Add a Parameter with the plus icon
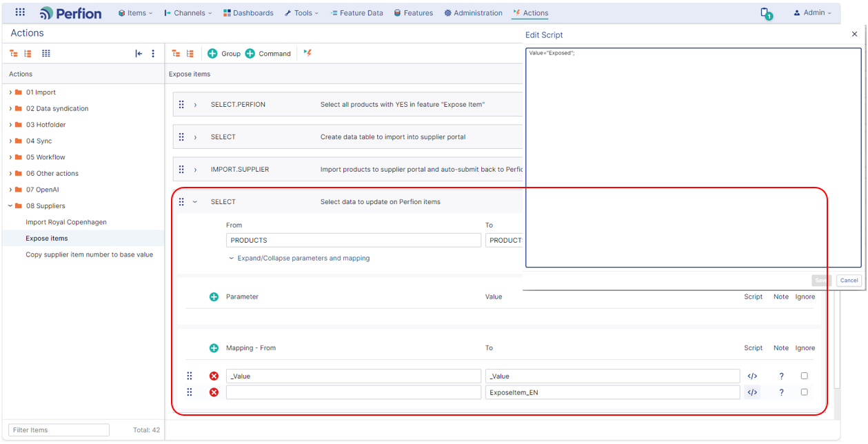 (214, 296)
